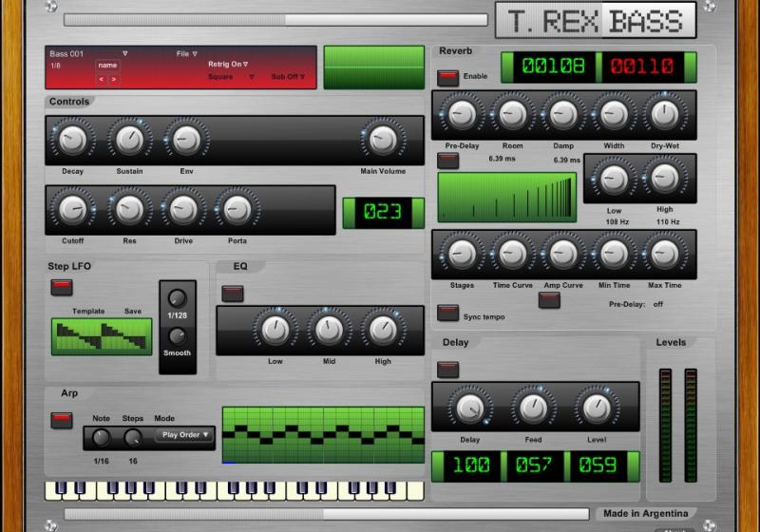Click the Cutoff knob
This screenshot has width=760, height=532.
(x=72, y=210)
